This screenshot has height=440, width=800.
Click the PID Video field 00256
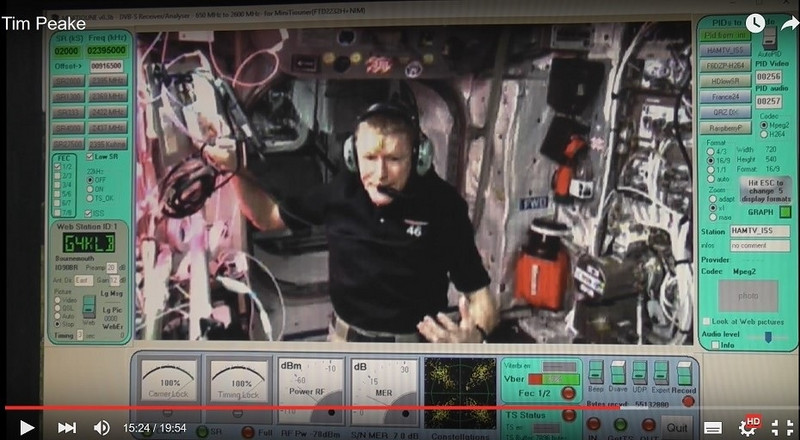coord(769,77)
